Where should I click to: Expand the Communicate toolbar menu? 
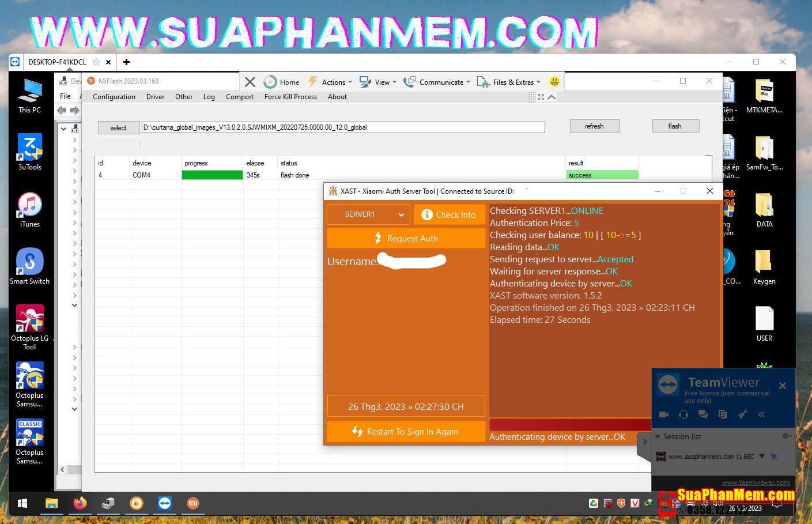[x=437, y=82]
